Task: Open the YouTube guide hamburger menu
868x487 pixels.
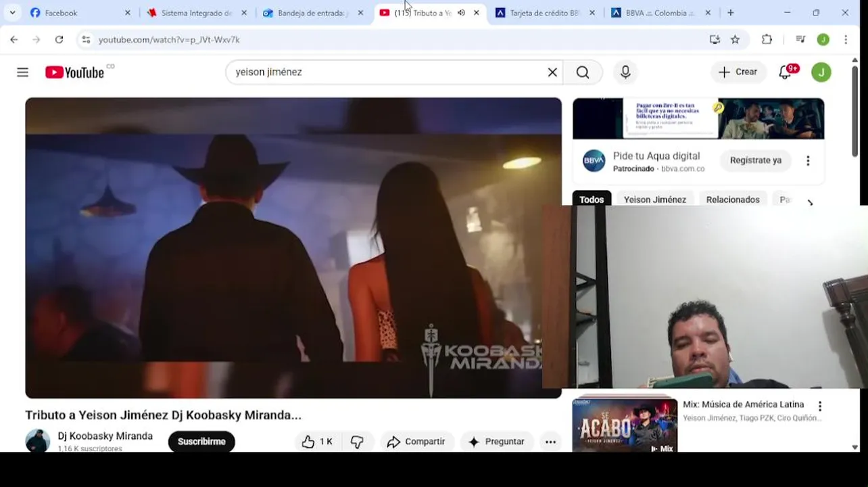Action: 22,72
